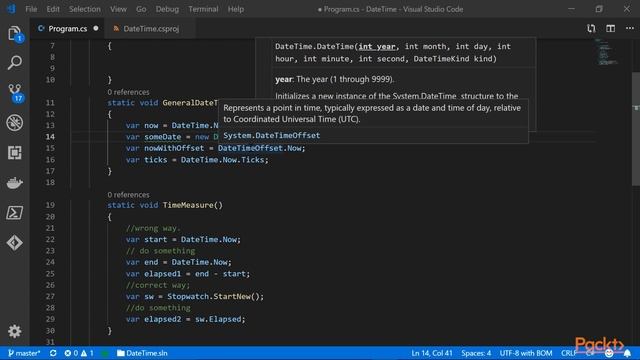Click the someDate variable on line 14

click(162, 137)
